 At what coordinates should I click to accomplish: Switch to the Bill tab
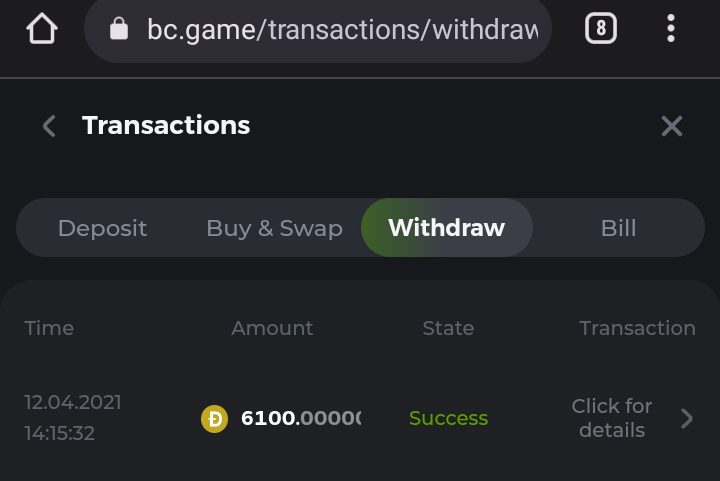pyautogui.click(x=618, y=228)
